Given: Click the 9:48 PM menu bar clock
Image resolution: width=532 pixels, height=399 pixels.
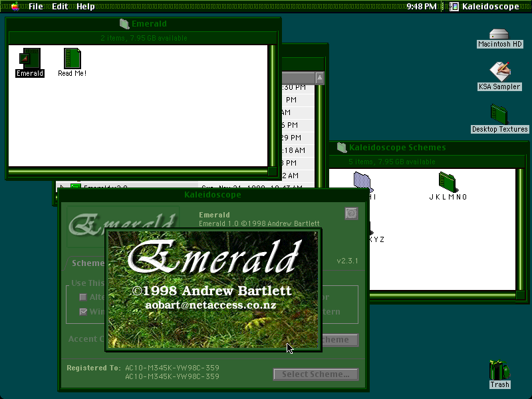Looking at the screenshot, I should (x=422, y=7).
